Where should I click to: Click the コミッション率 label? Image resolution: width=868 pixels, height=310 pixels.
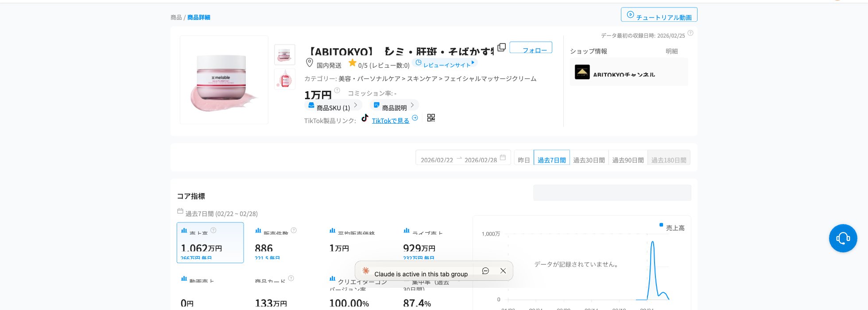point(370,93)
